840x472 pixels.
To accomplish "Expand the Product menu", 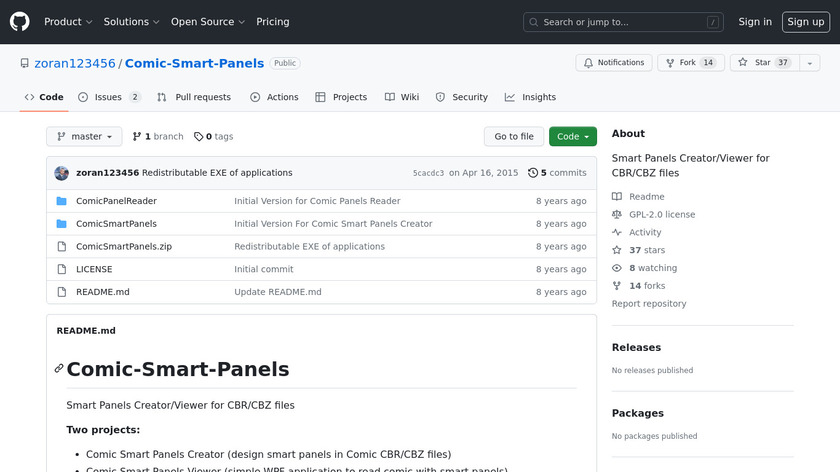I will tap(68, 22).
